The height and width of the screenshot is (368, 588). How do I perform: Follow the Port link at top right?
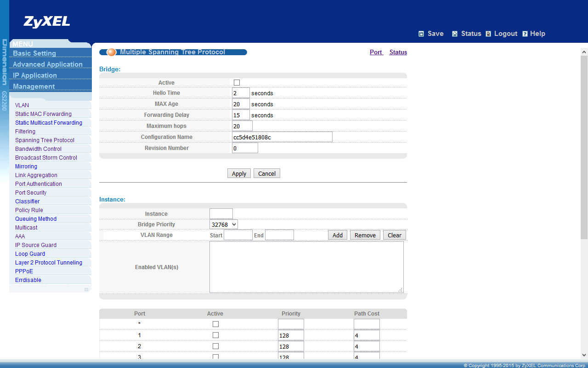(376, 52)
